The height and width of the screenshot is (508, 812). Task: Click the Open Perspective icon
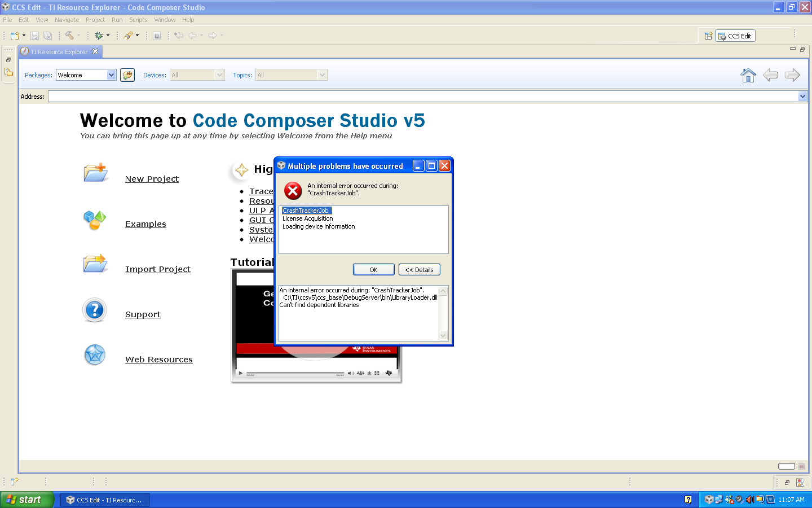coord(708,36)
